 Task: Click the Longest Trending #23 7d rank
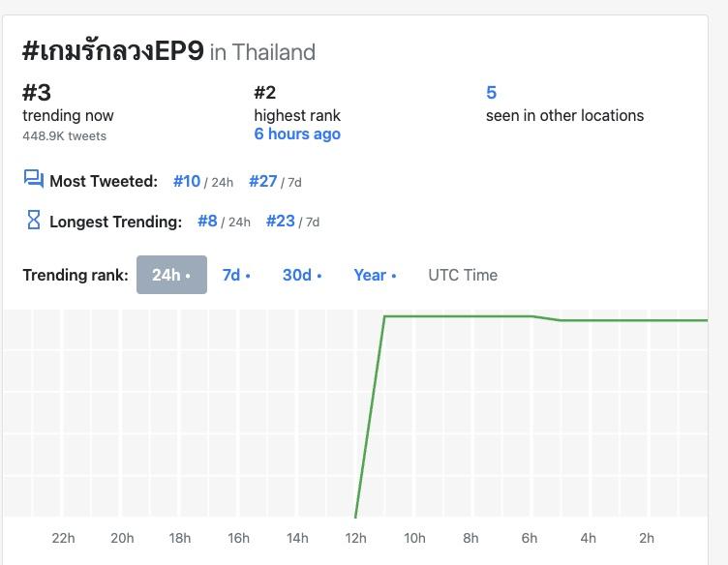280,221
